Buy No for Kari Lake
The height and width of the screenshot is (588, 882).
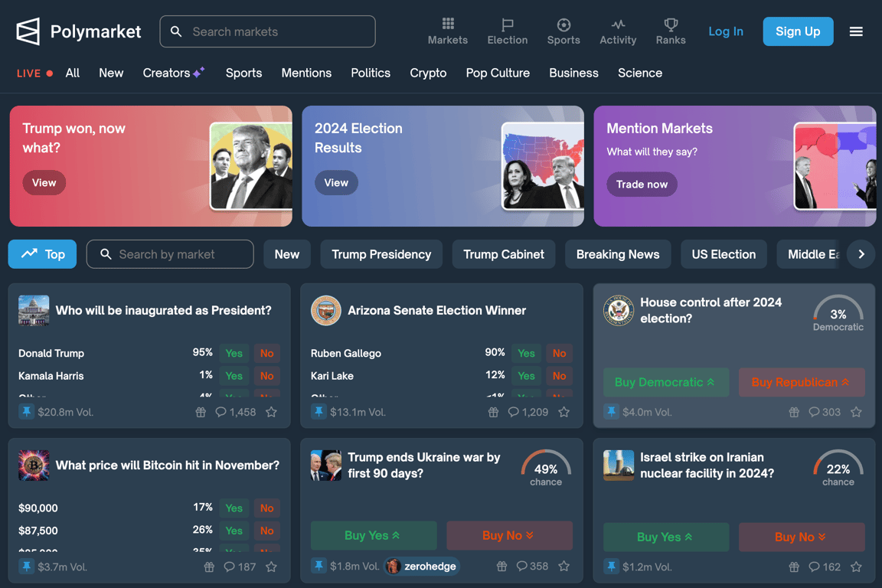coord(559,376)
